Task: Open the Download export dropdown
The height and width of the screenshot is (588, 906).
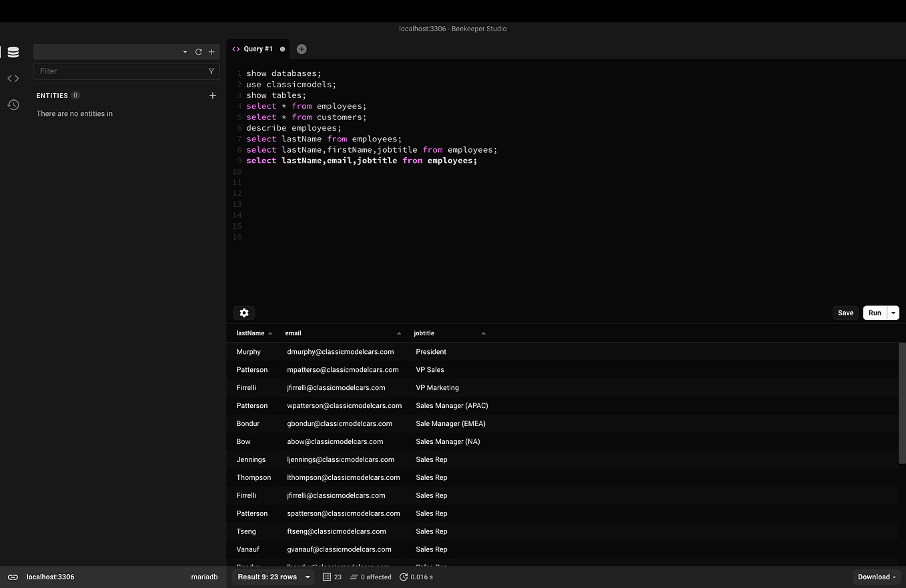Action: coord(875,577)
